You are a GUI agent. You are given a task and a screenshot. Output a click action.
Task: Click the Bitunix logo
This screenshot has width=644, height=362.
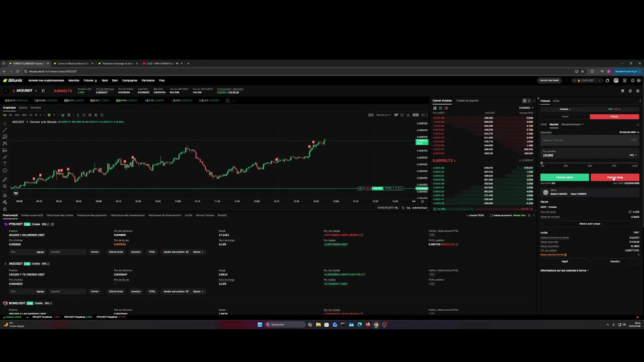click(x=13, y=80)
